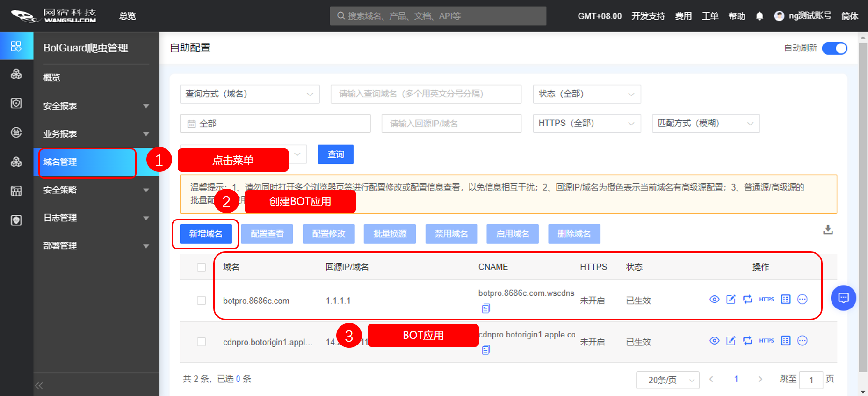Click HTTPS icon for cdnpro.botorigin1 row

click(766, 340)
